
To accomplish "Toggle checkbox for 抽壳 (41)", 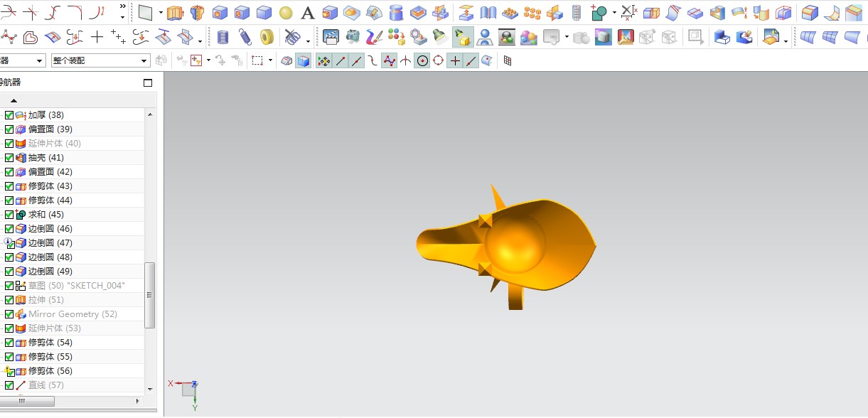I will (9, 158).
